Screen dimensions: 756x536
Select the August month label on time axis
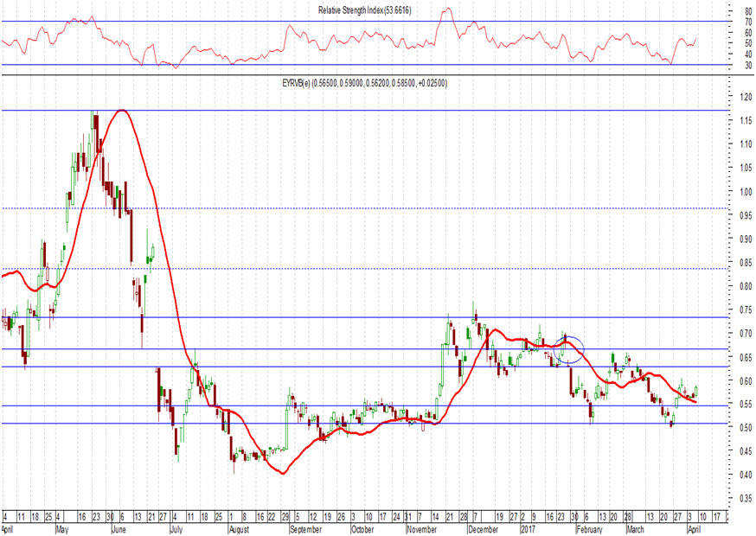[244, 527]
